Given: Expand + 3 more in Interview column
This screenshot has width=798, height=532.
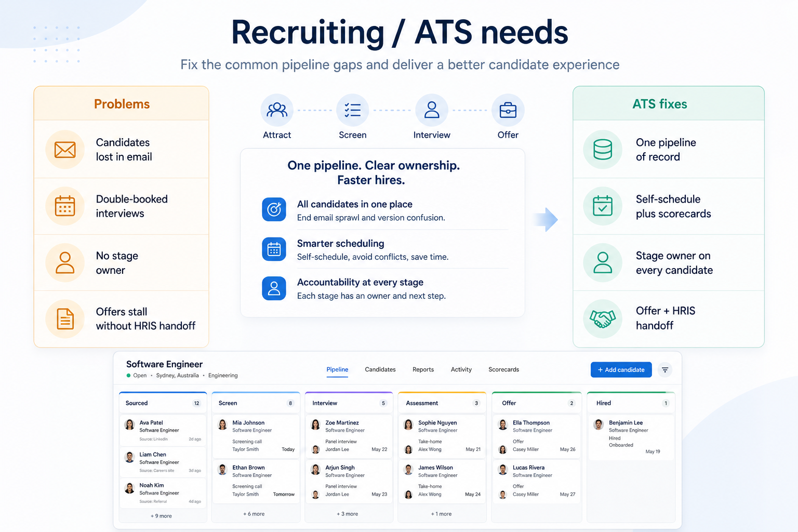Looking at the screenshot, I should (348, 514).
